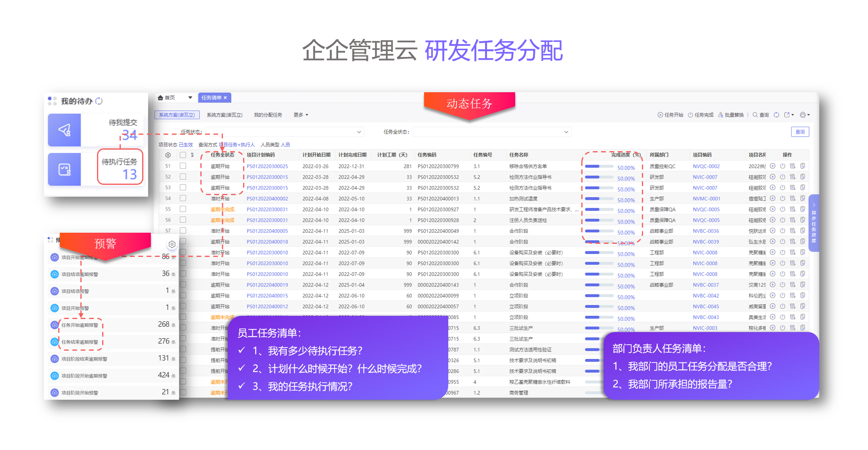Image resolution: width=868 pixels, height=450 pixels.
Task: Select the 任务清单 tab
Action: pos(211,98)
